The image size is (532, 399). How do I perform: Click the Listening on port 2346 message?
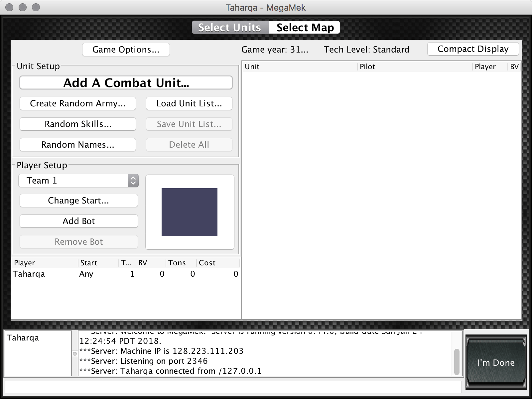[x=144, y=361]
